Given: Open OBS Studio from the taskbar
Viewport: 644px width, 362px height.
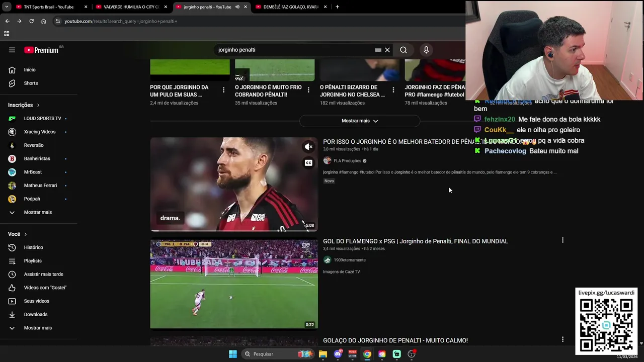Looking at the screenshot, I should tap(412, 354).
